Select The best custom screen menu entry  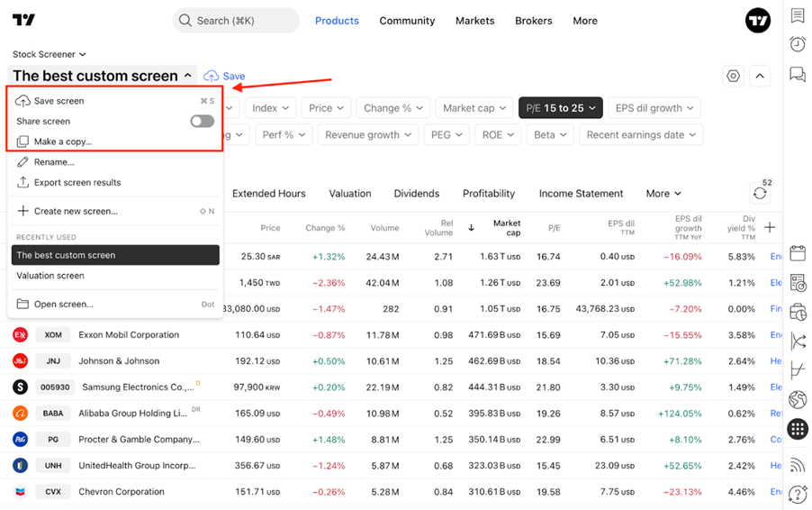(115, 255)
